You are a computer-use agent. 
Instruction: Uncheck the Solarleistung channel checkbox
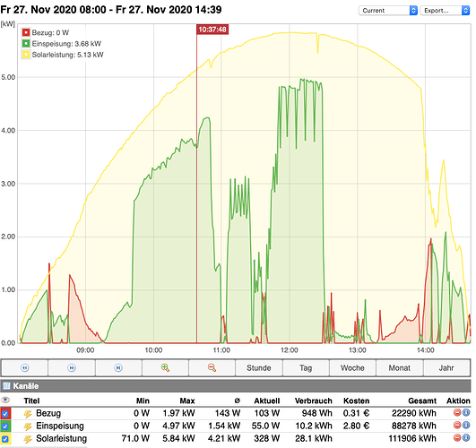[5, 439]
